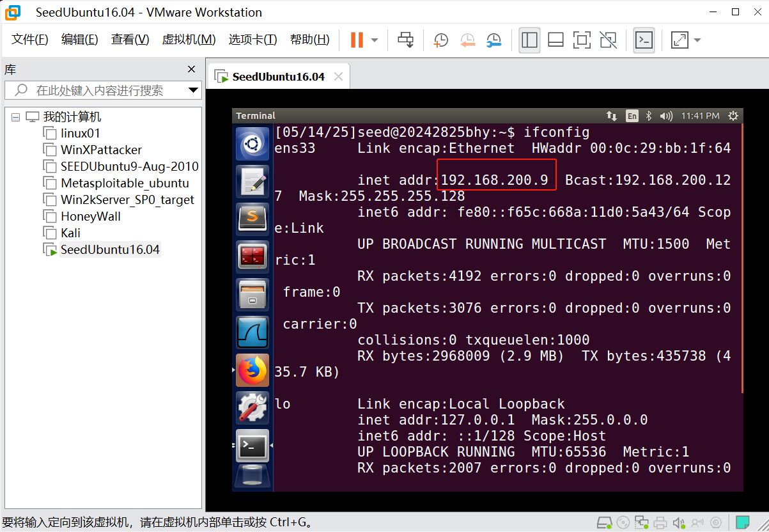769x532 pixels.
Task: Open the 文件(F) menu
Action: (30, 40)
